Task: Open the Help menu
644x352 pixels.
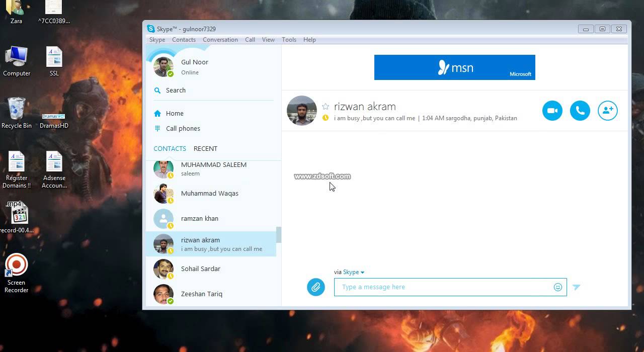Action: coord(309,40)
